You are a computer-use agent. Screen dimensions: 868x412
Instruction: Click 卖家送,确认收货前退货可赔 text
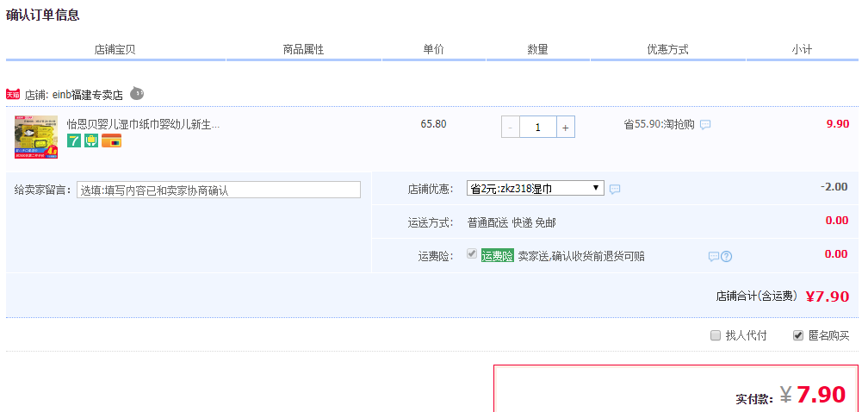coord(581,256)
